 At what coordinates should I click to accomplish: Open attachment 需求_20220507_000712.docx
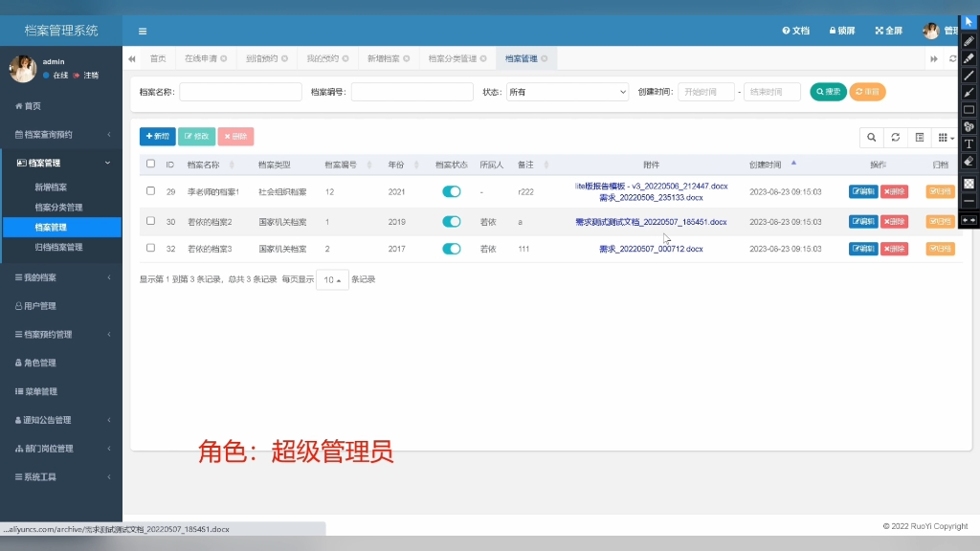click(x=651, y=249)
